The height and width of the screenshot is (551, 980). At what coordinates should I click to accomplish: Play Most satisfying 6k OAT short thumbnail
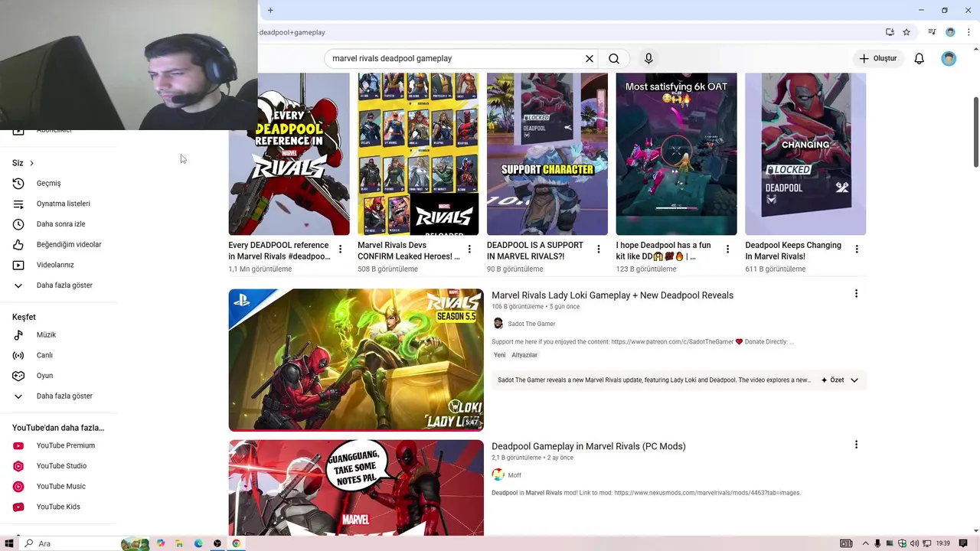pyautogui.click(x=677, y=154)
